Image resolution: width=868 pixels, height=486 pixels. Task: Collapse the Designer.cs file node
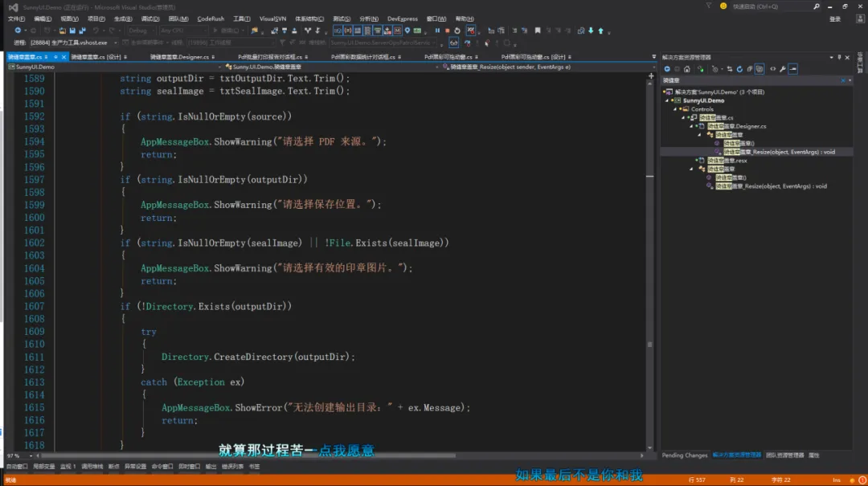click(x=691, y=126)
